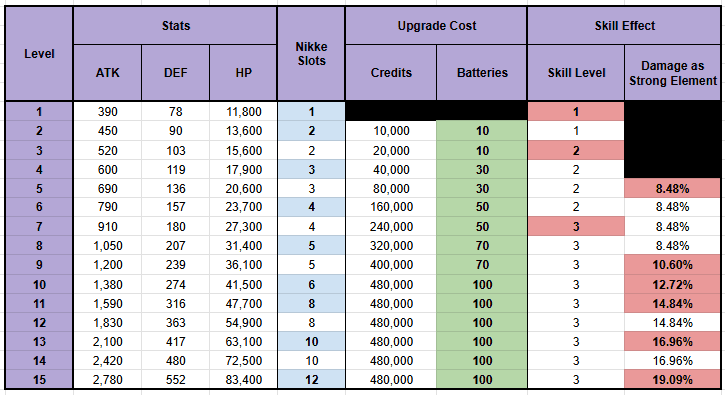
Task: Select the Level 6 row label cell
Action: tap(39, 207)
